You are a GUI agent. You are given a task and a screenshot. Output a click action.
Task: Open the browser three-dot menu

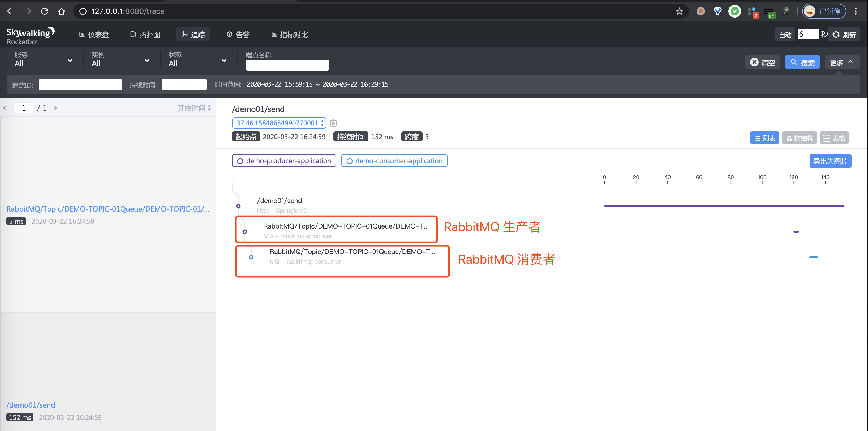pos(856,11)
